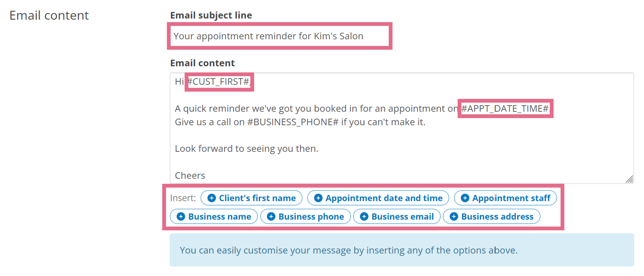Insert Client's first name placeholder
The width and height of the screenshot is (644, 276).
click(251, 198)
